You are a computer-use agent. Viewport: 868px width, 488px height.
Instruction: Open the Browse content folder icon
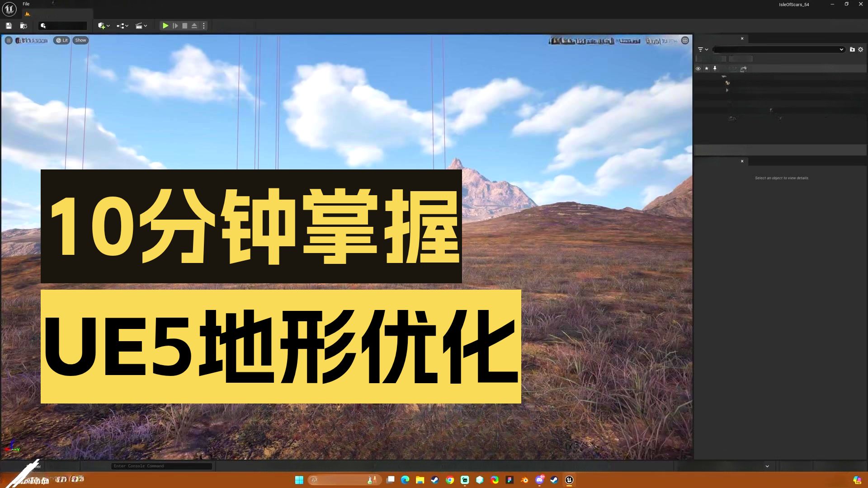(x=24, y=26)
